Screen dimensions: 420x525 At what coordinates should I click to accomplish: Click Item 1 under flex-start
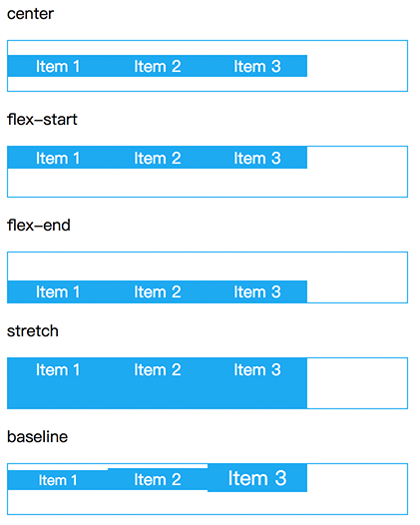(58, 158)
